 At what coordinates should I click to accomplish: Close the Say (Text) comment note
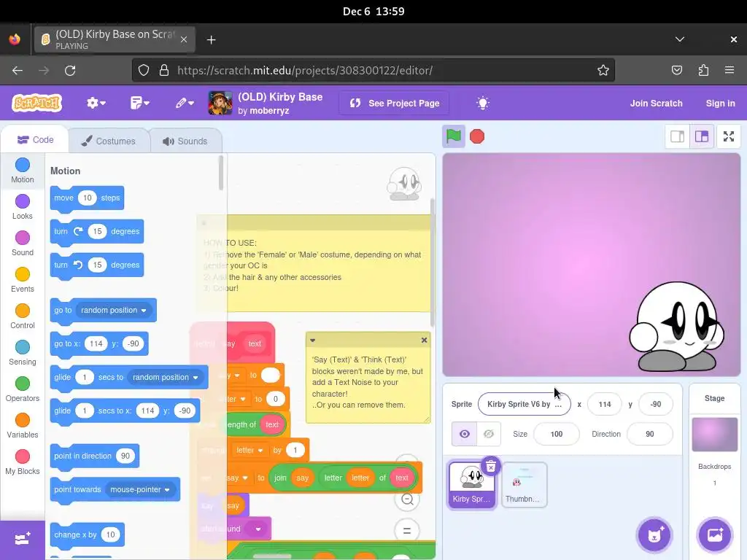point(424,340)
